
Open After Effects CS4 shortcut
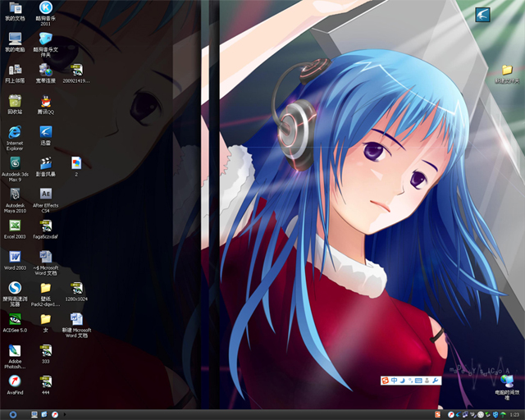tap(46, 200)
